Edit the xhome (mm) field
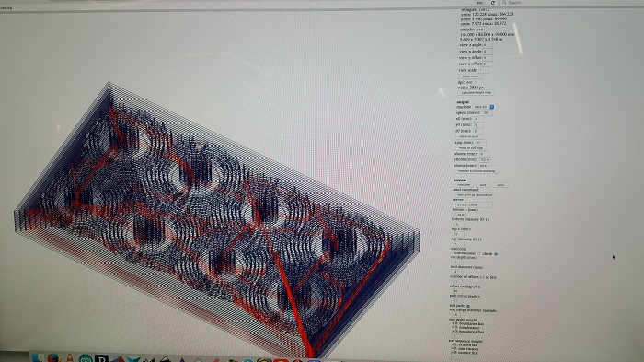The image size is (644, 362). point(484,154)
